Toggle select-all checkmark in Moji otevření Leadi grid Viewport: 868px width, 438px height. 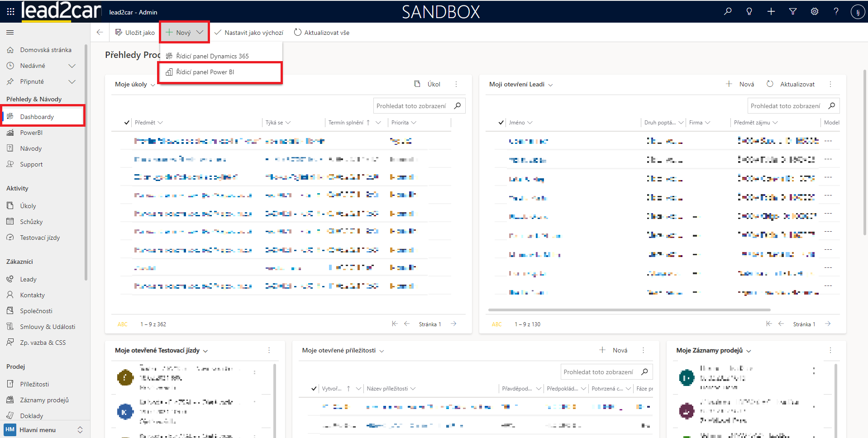(x=501, y=123)
